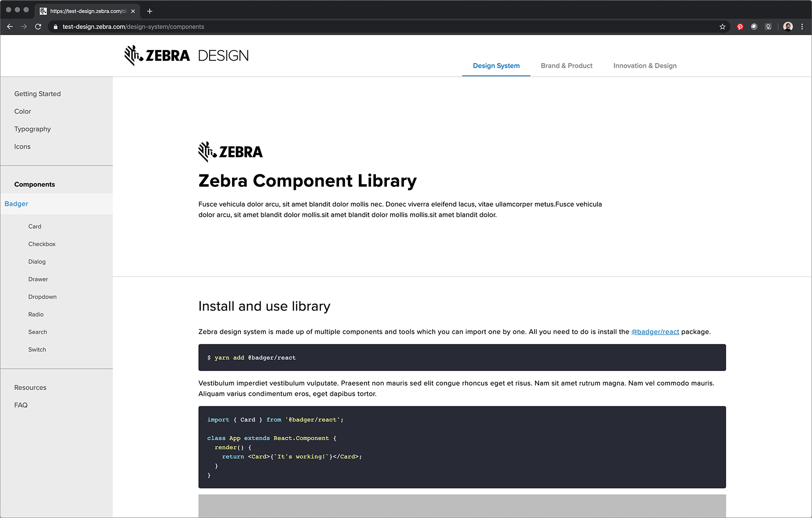The height and width of the screenshot is (518, 812).
Task: Reload the page with refresh icon
Action: coord(38,27)
